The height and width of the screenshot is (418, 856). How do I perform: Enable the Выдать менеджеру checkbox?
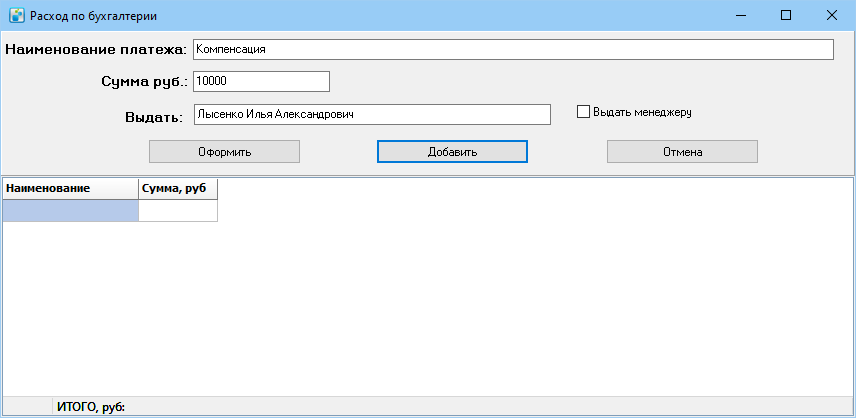[584, 112]
